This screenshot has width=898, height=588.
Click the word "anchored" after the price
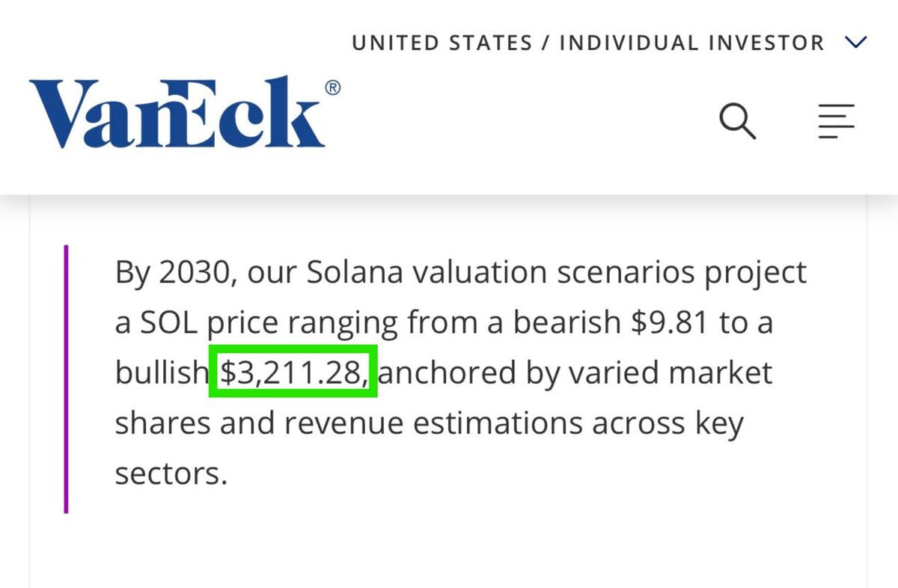point(447,373)
